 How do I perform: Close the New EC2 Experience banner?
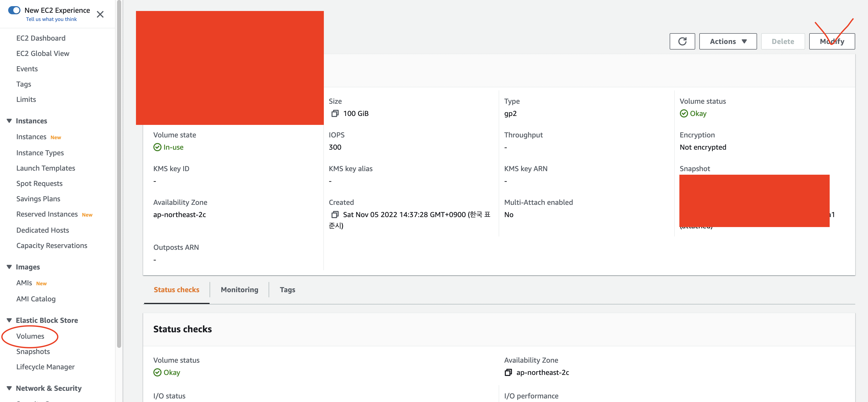click(x=100, y=15)
